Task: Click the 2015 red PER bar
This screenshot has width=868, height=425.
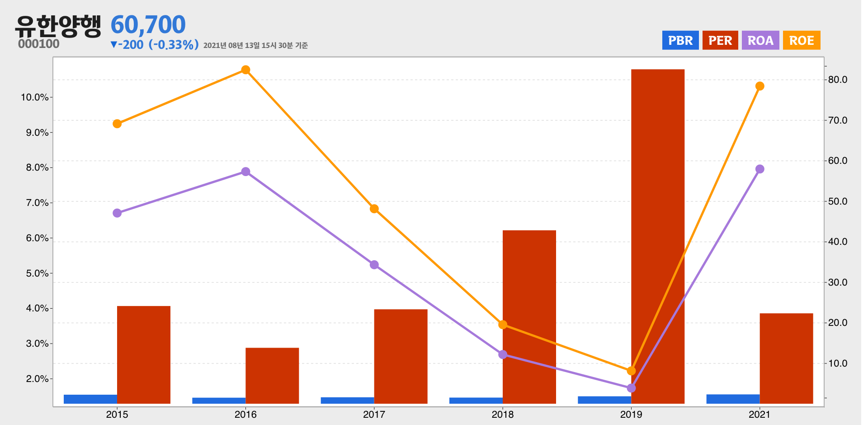Action: click(x=144, y=355)
